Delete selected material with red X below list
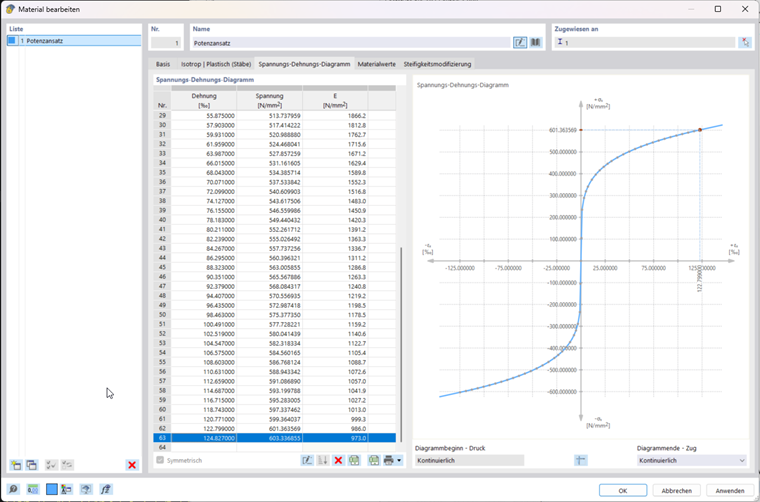760x502 pixels. [131, 465]
